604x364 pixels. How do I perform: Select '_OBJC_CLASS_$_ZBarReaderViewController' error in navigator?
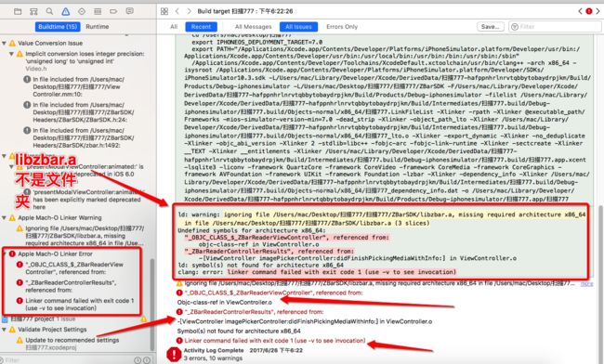click(x=74, y=268)
